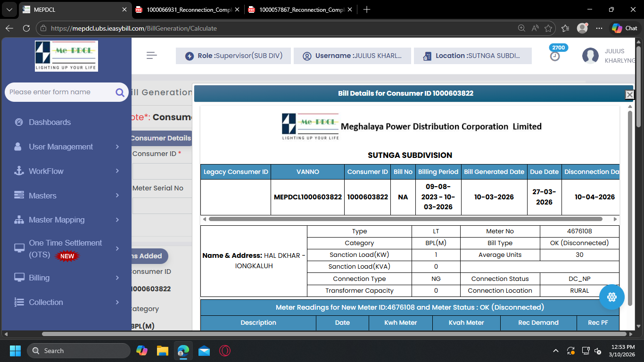Viewport: 644px width, 362px height.
Task: Click the clock notification icon showing 2700
Action: pos(555,56)
